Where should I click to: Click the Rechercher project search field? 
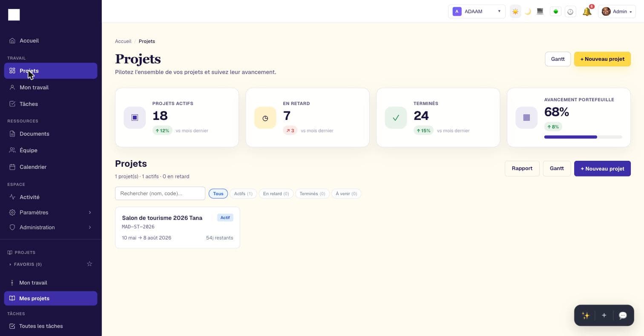160,194
